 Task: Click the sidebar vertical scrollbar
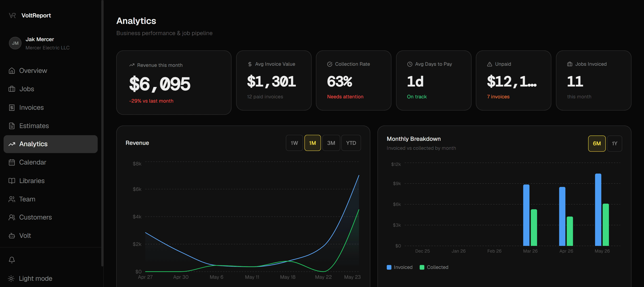coord(102,133)
